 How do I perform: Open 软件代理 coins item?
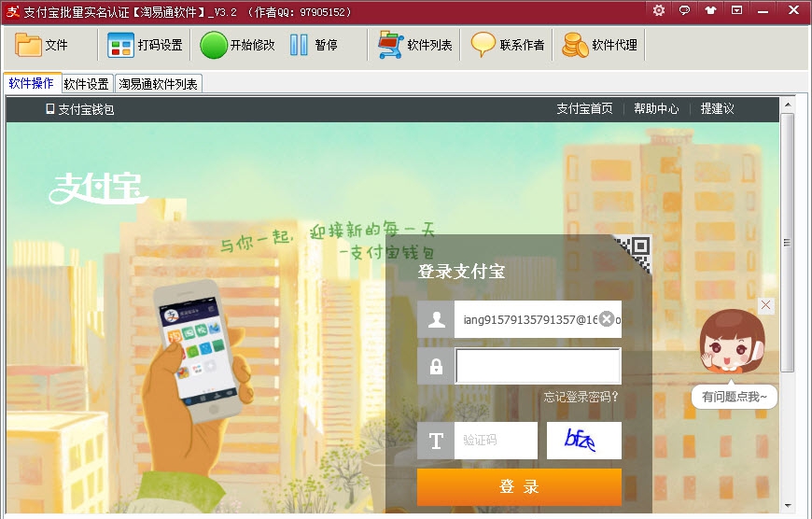[600, 45]
